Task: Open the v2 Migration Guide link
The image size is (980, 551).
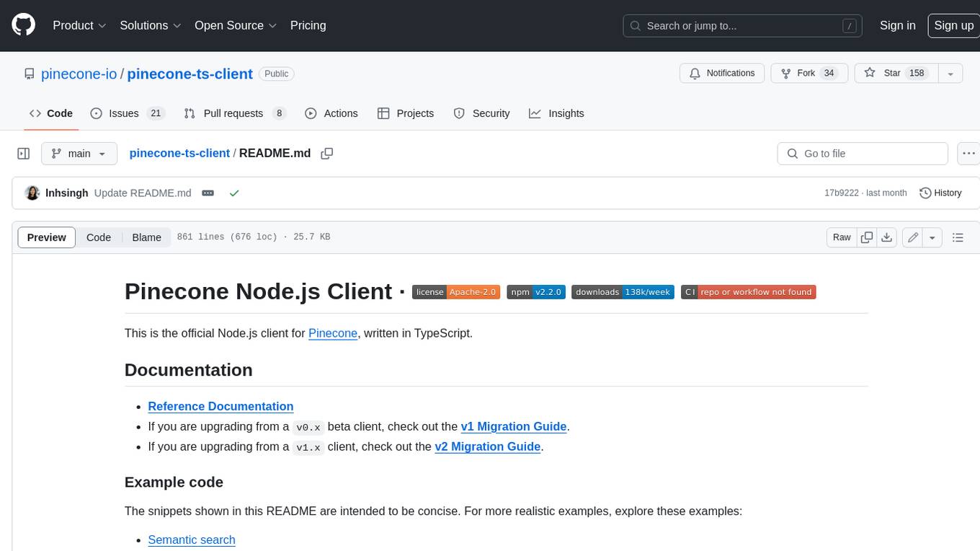Action: coord(488,446)
